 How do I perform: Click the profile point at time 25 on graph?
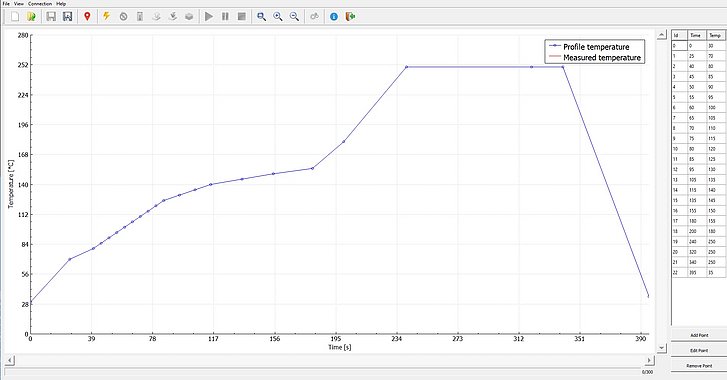pyautogui.click(x=70, y=259)
